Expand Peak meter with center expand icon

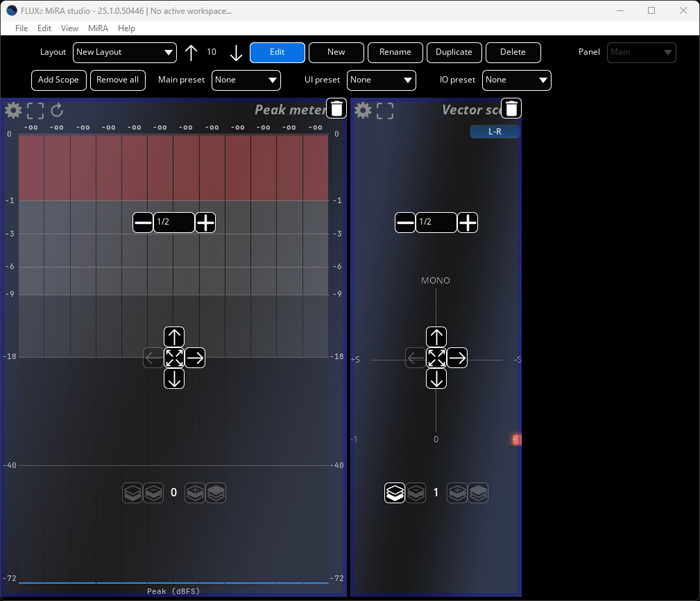click(174, 358)
